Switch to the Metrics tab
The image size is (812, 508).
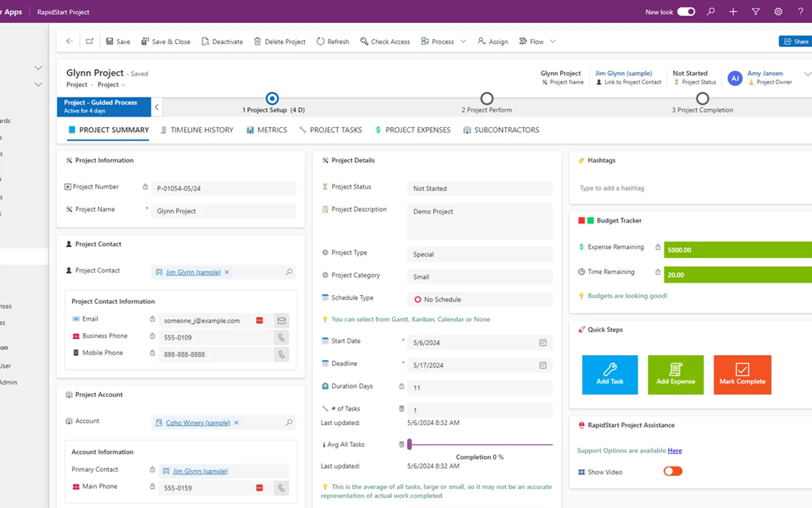(x=267, y=130)
